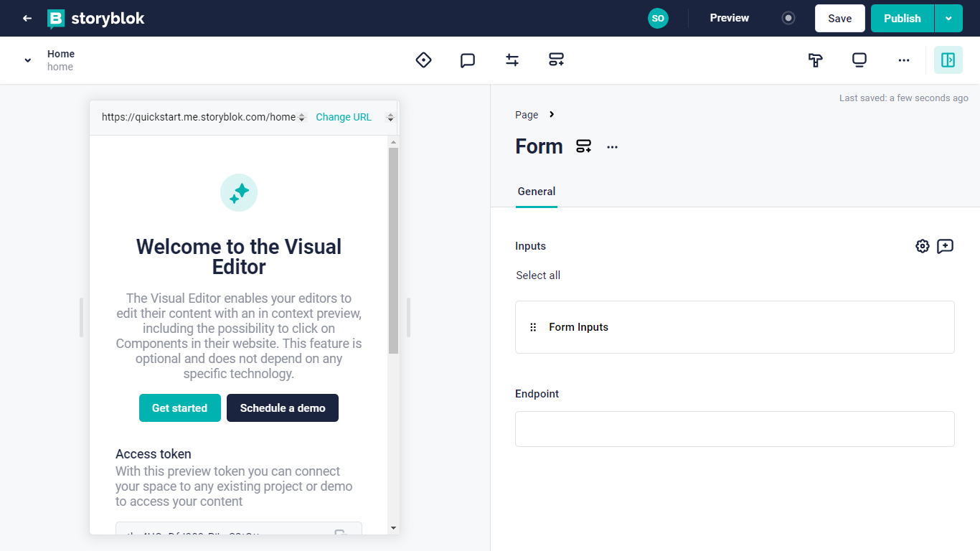
Task: Click Change URL link
Action: coord(344,117)
